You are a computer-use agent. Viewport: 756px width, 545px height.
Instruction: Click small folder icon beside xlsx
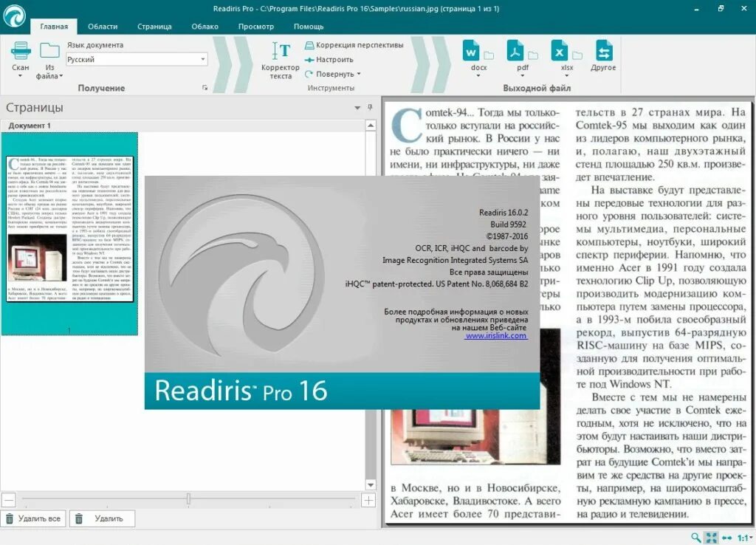(577, 55)
